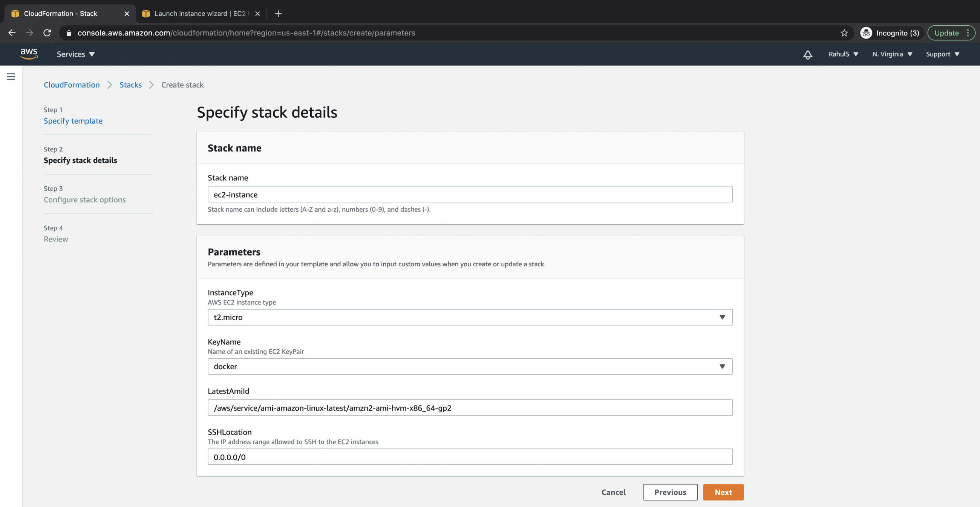This screenshot has width=980, height=507.
Task: Click the Create stack breadcrumb text
Action: point(182,84)
